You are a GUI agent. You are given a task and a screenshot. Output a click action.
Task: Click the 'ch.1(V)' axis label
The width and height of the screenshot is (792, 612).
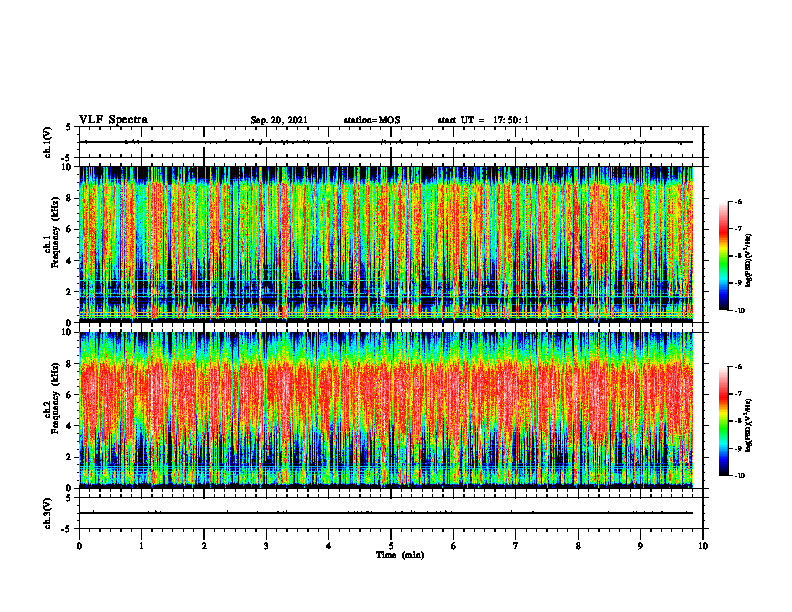[48, 142]
